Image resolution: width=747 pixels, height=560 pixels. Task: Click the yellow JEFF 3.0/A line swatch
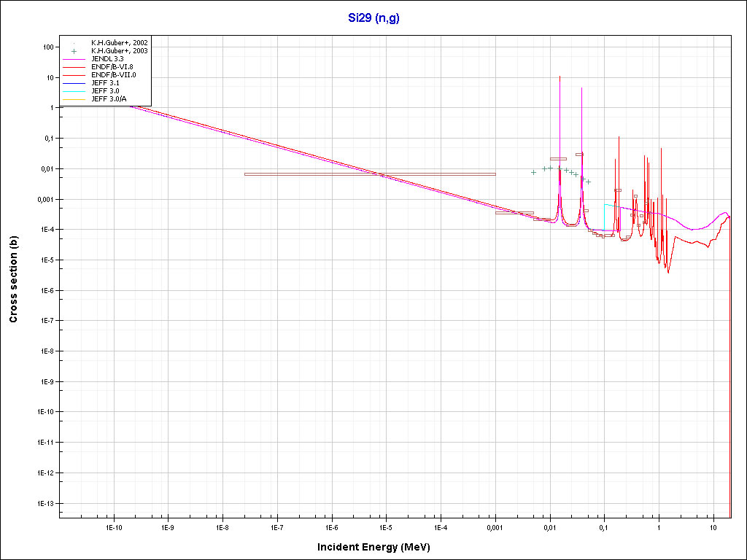pyautogui.click(x=74, y=99)
